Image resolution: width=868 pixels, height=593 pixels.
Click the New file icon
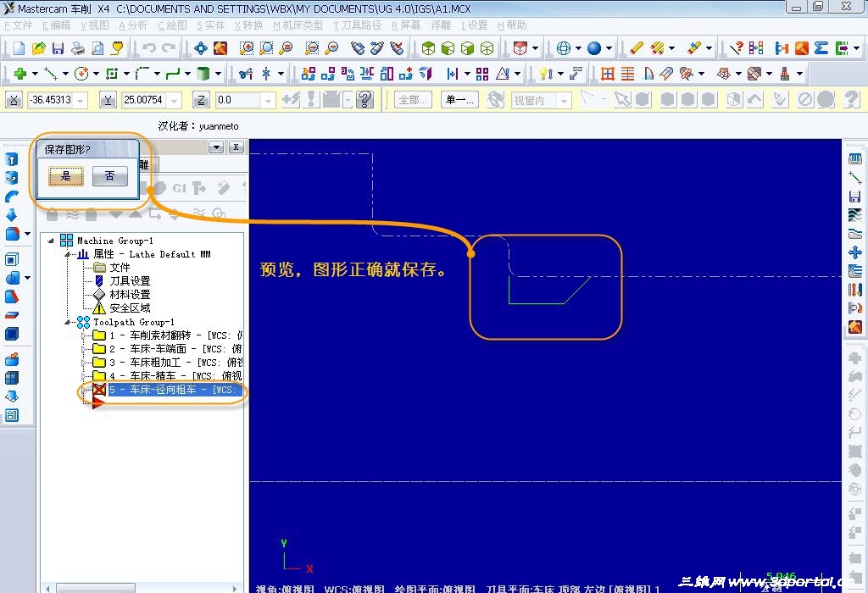point(19,48)
